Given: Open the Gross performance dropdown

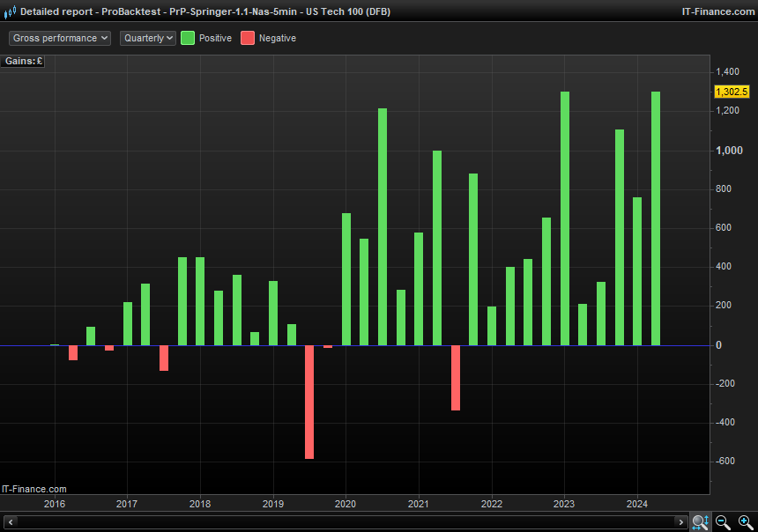Looking at the screenshot, I should (60, 38).
